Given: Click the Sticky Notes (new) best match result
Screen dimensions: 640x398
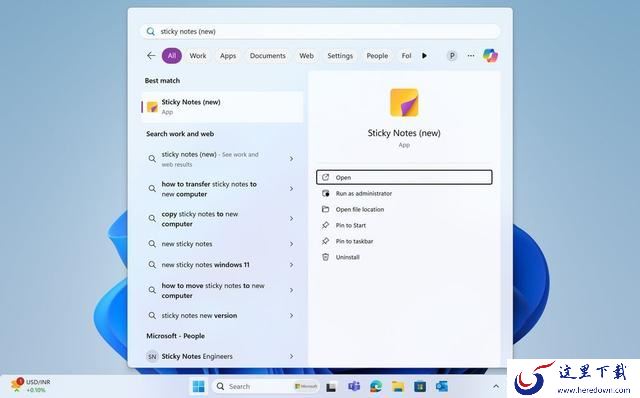Looking at the screenshot, I should click(222, 107).
